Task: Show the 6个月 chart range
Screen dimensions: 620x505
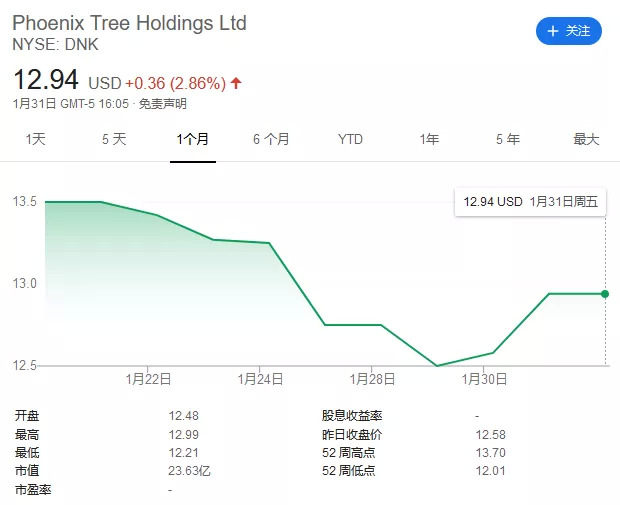Action: pyautogui.click(x=271, y=140)
